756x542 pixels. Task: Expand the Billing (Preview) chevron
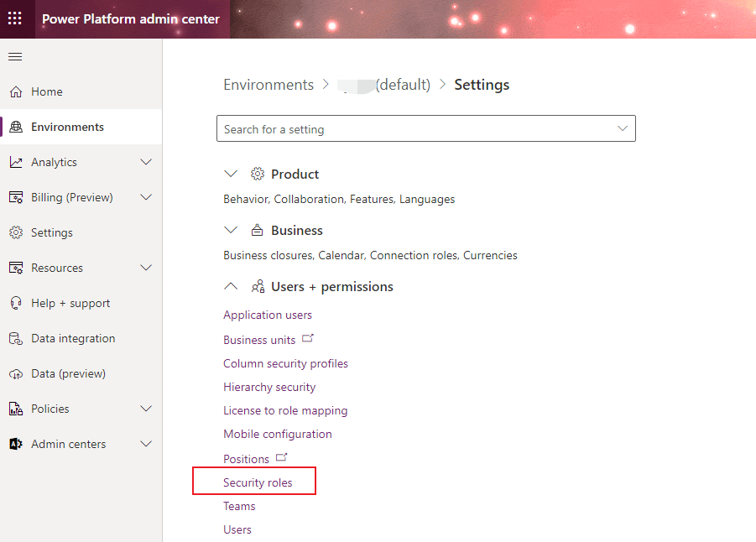(146, 197)
